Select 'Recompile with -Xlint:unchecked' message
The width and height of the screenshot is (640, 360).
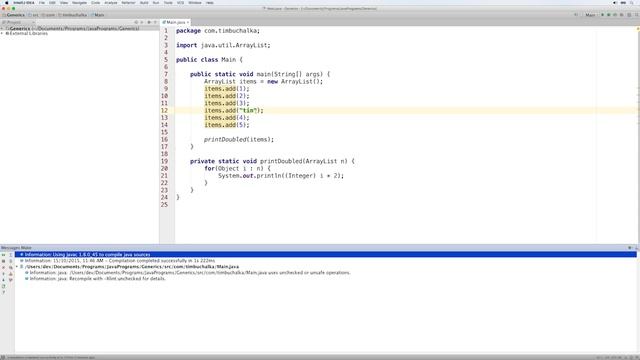tap(98, 278)
